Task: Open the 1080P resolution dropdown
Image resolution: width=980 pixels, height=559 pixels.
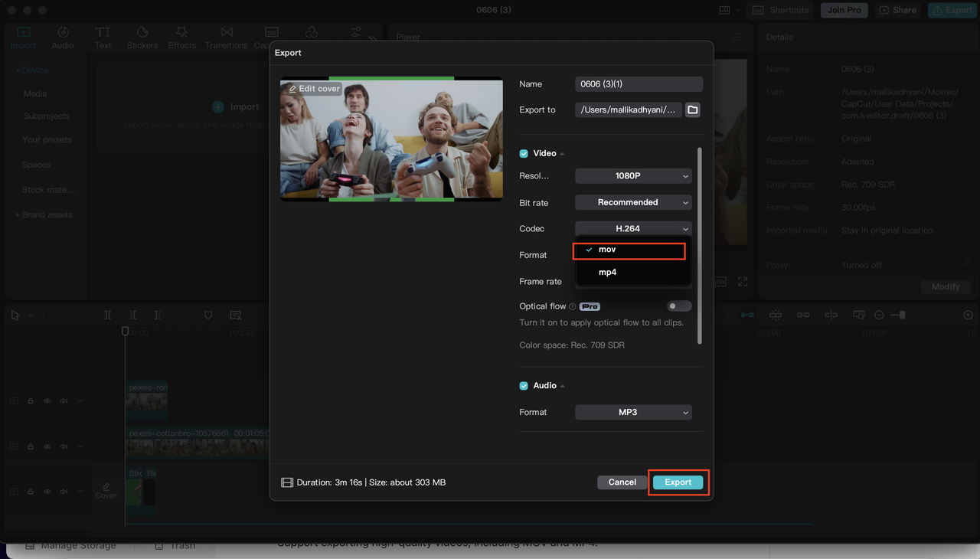Action: point(633,175)
